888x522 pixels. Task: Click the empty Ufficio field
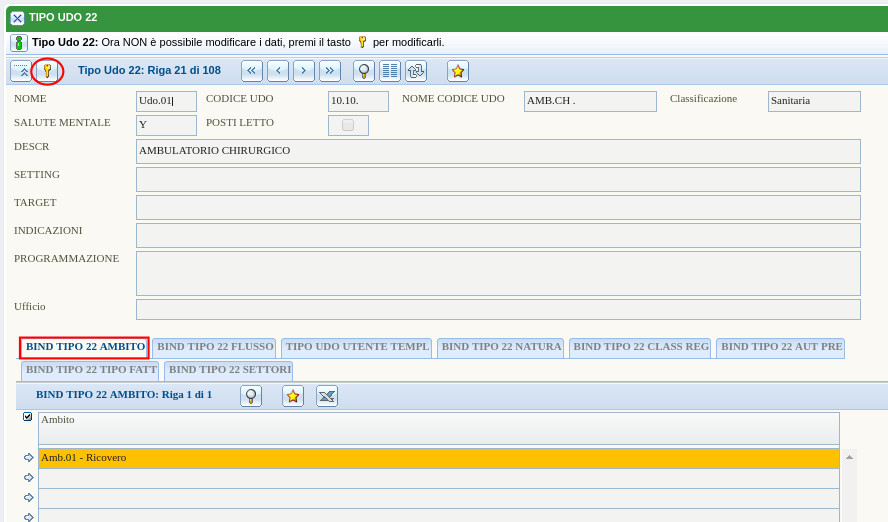coord(498,310)
